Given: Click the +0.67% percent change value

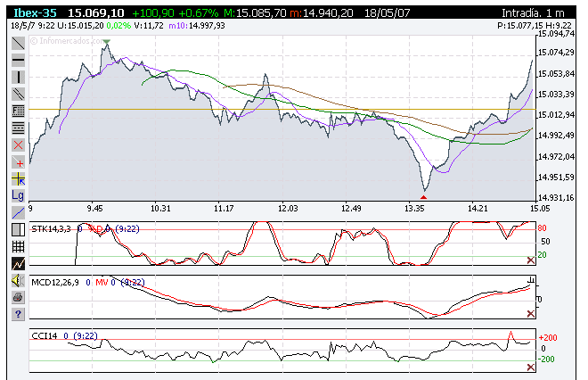Looking at the screenshot, I should coord(199,13).
